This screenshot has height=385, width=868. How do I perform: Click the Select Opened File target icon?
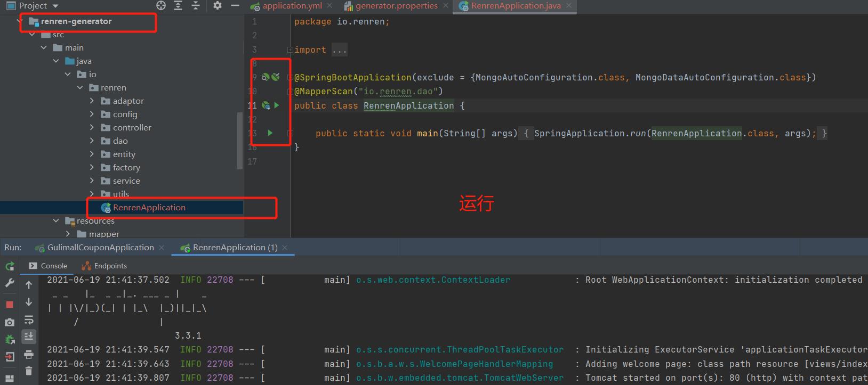tap(161, 5)
